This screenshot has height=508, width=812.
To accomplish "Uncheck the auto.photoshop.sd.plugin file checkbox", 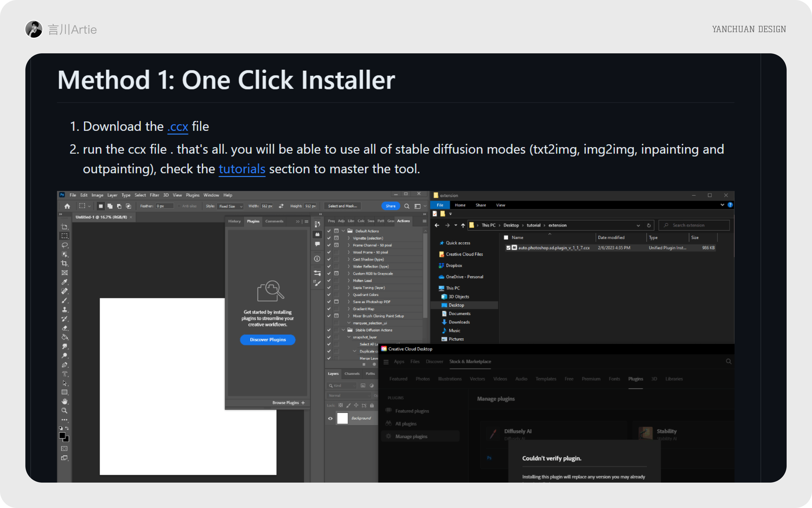I will [x=508, y=248].
